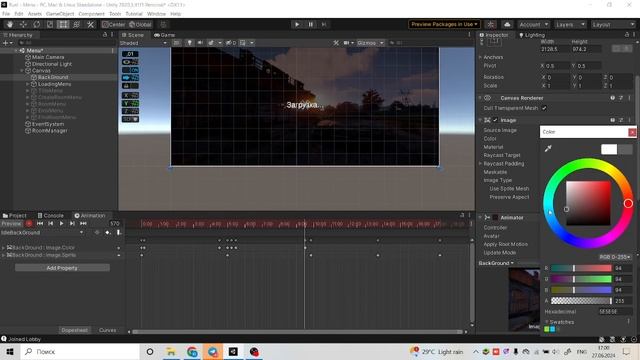Open Image component more options menu
640x360 pixels.
coord(629,120)
